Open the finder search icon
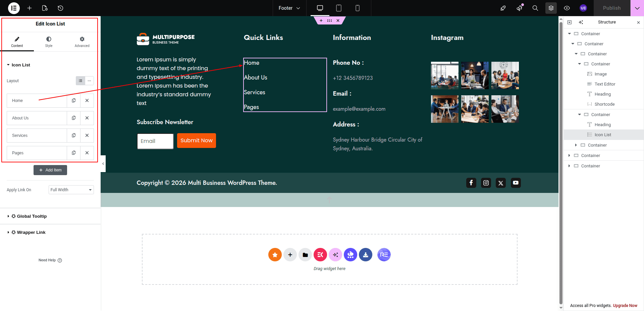The height and width of the screenshot is (311, 644). point(535,8)
